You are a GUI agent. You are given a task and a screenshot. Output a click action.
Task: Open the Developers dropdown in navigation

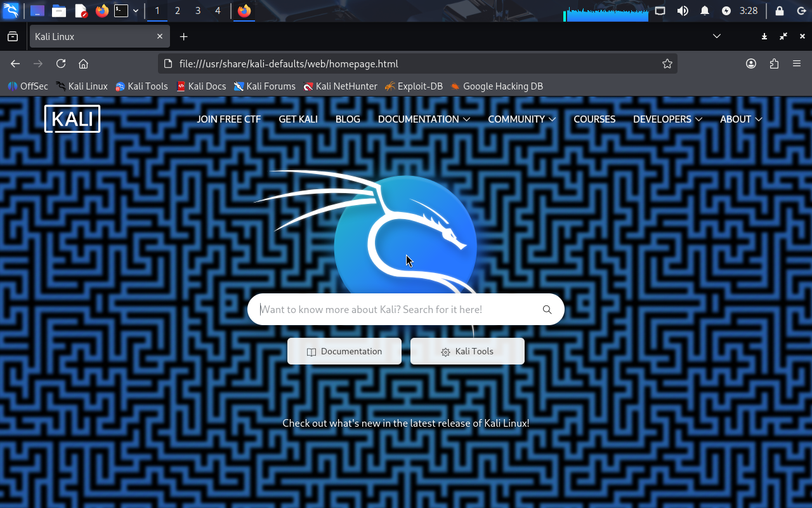tap(667, 119)
